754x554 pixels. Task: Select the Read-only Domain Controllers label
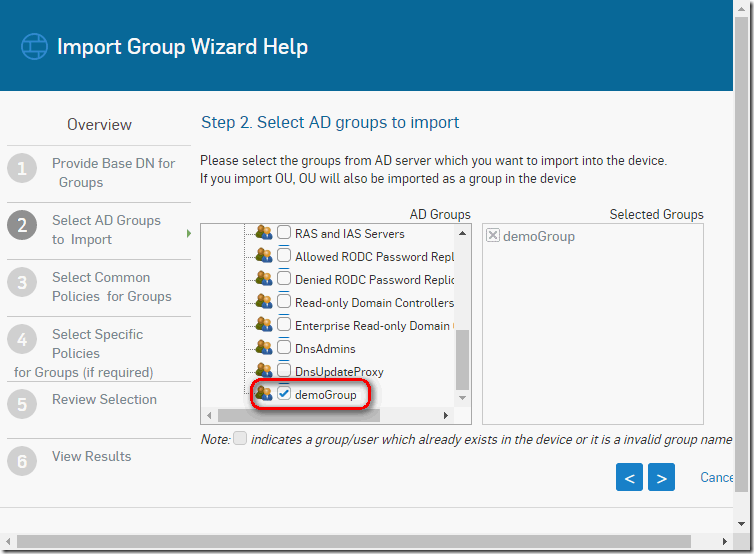(374, 302)
